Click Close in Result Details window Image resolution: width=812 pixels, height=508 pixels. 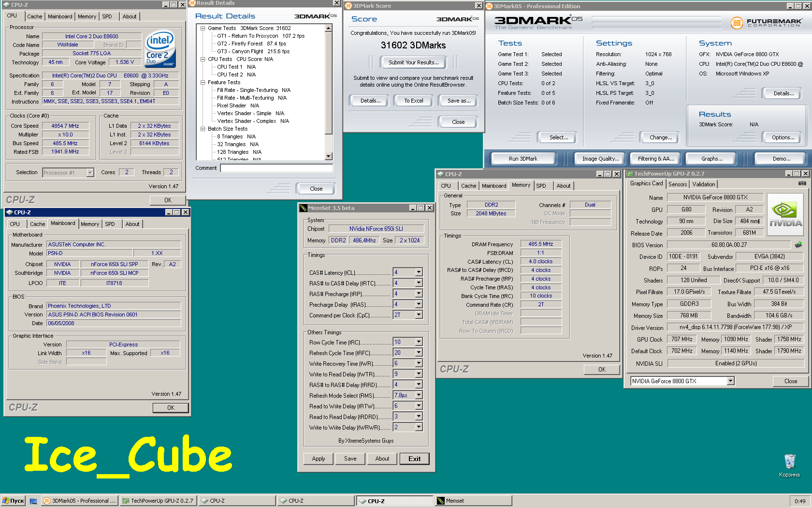coord(316,189)
